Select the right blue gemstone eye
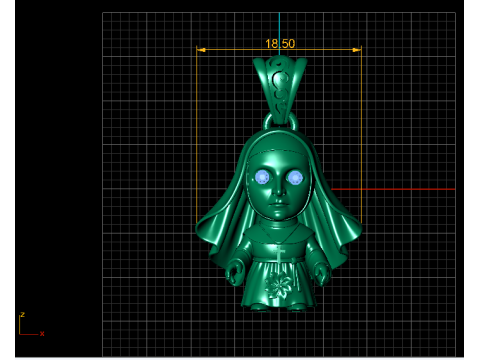This screenshot has width=480, height=360. 295,178
